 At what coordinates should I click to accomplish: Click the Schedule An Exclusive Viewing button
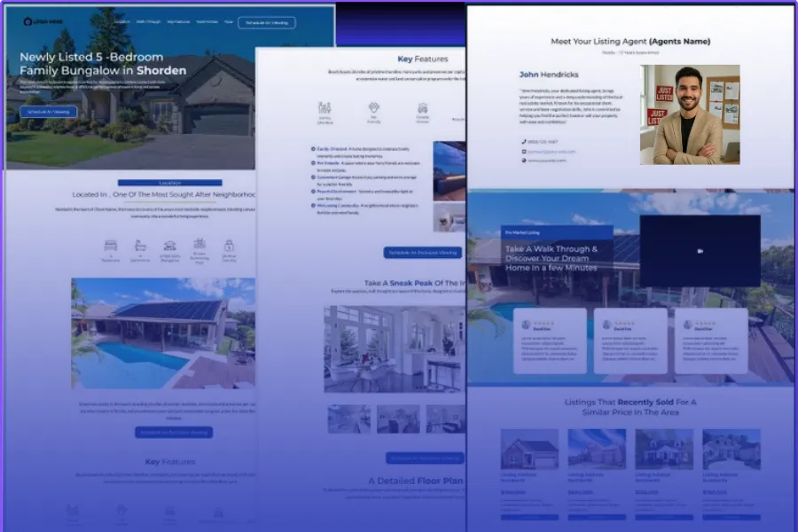click(x=422, y=253)
